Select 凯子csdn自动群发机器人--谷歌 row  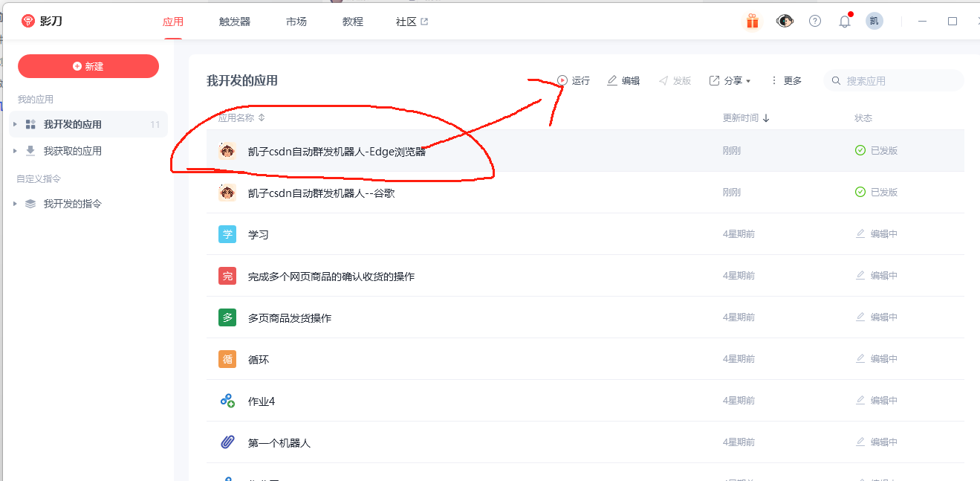pos(585,193)
